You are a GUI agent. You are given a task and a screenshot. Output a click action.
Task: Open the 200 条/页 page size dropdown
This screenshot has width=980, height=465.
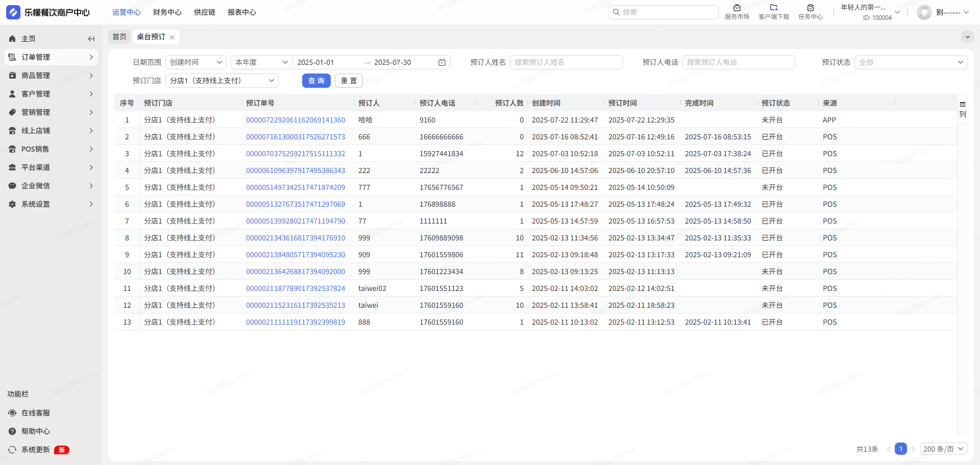(x=944, y=449)
